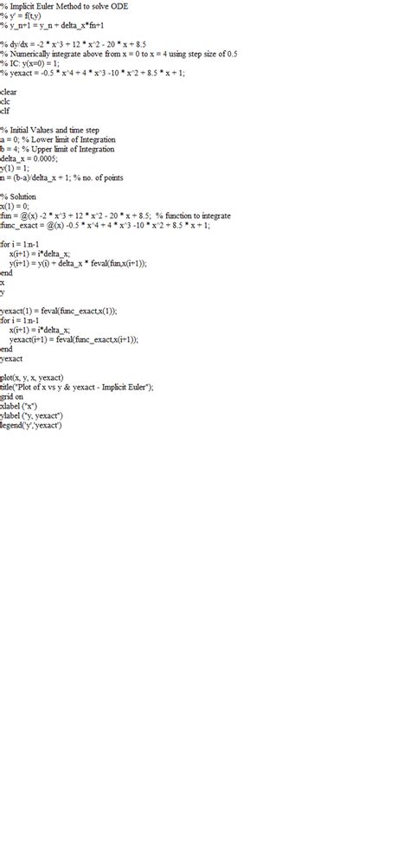Click the Implicit Euler Method title comment

(x=64, y=7)
